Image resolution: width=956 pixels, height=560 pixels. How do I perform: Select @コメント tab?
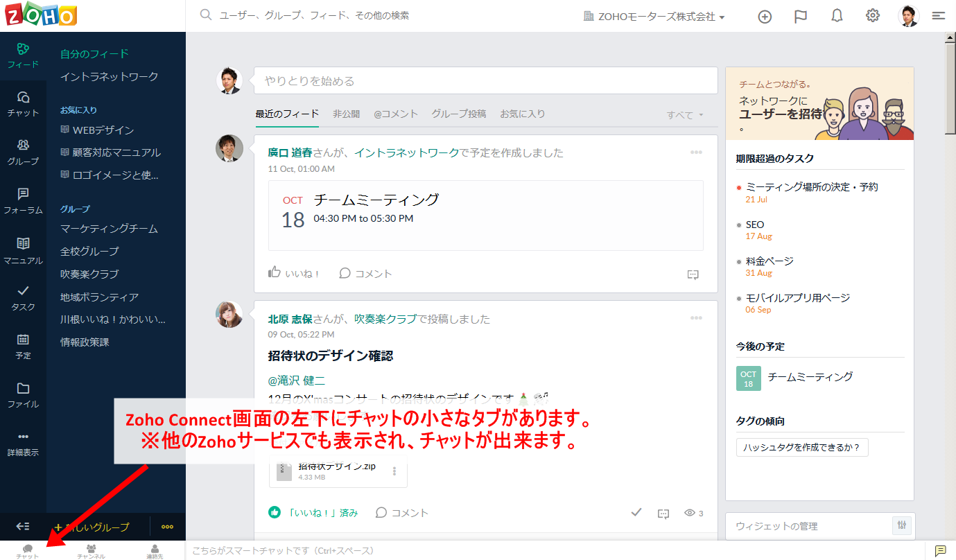pos(396,114)
